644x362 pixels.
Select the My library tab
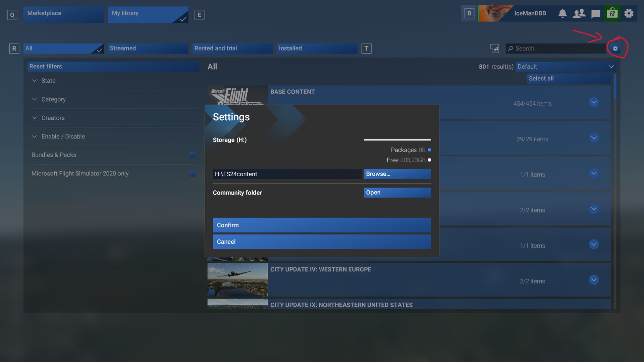click(x=148, y=15)
